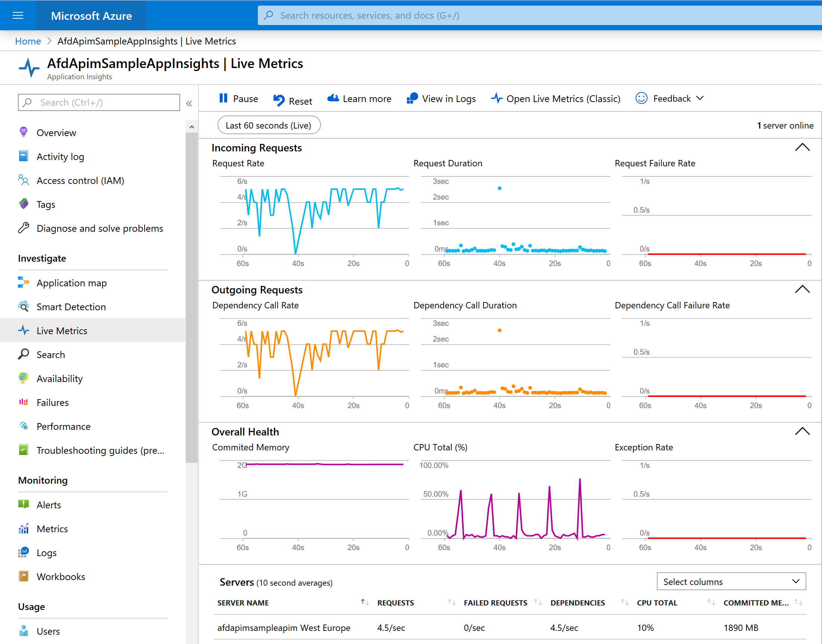Click the Home breadcrumb link
This screenshot has width=822, height=644.
[28, 41]
